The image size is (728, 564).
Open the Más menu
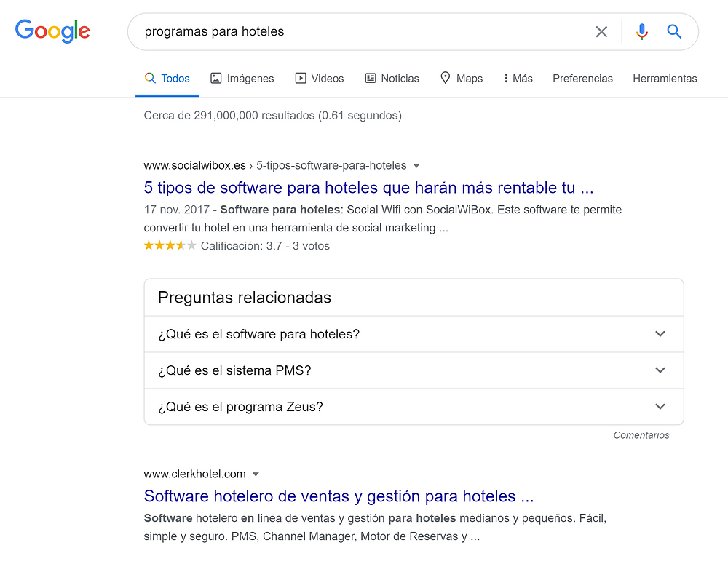click(518, 78)
